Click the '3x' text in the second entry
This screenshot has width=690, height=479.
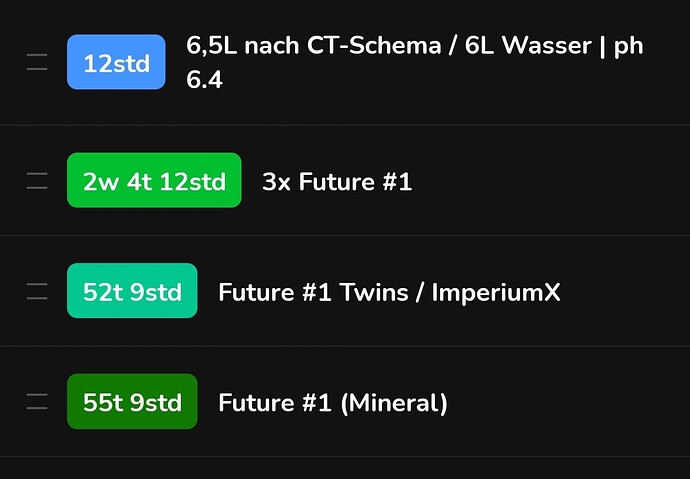tap(276, 181)
